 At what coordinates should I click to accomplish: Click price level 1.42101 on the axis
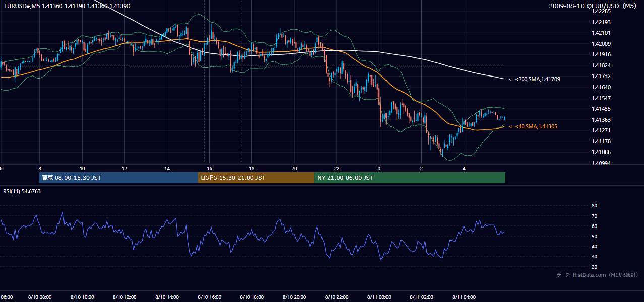point(602,33)
